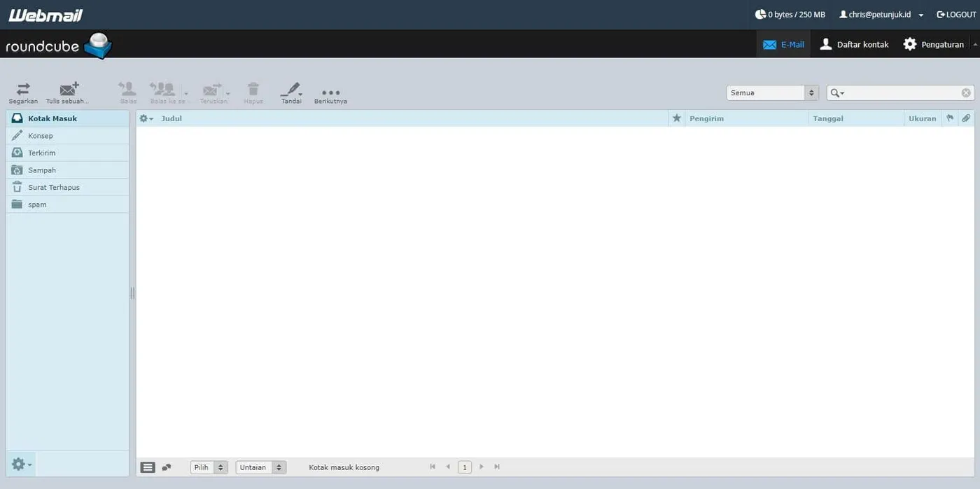Select the Surat Terhapus folder
The width and height of the screenshot is (980, 489).
coord(67,187)
